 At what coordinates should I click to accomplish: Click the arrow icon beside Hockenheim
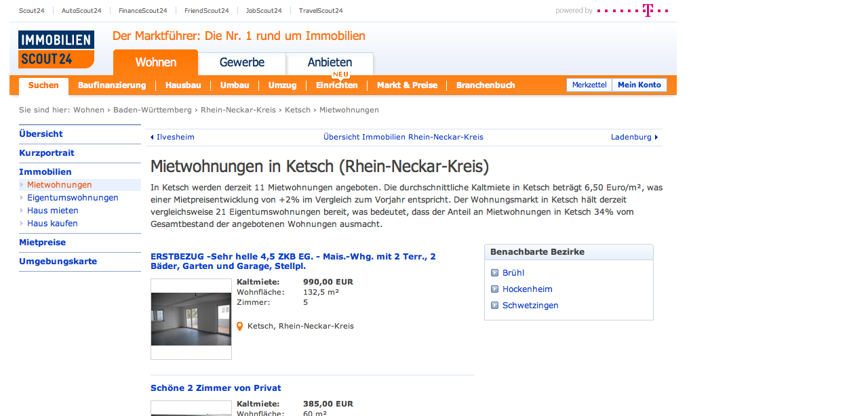495,289
